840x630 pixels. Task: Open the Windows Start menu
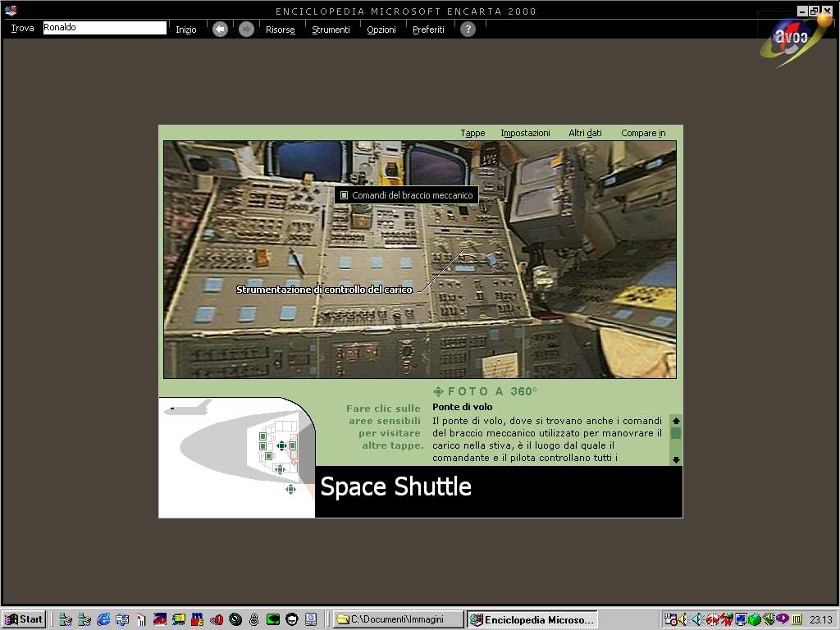click(24, 619)
